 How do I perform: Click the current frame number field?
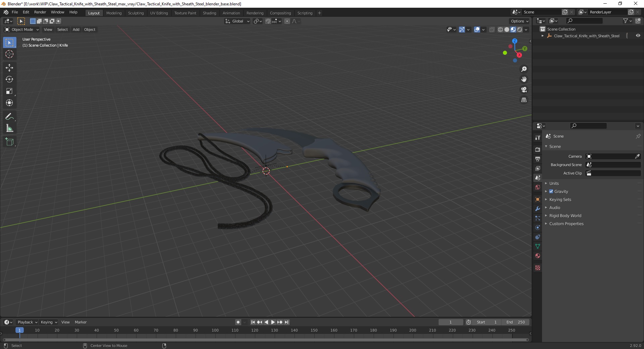click(x=450, y=322)
